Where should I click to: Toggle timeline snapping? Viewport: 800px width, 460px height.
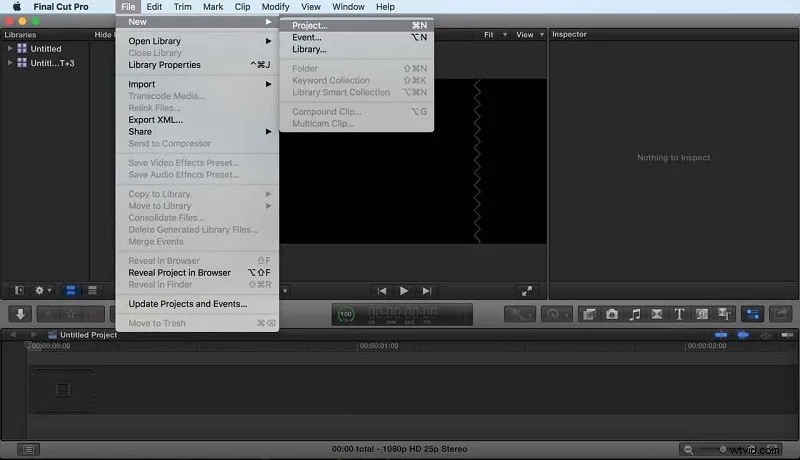[787, 335]
